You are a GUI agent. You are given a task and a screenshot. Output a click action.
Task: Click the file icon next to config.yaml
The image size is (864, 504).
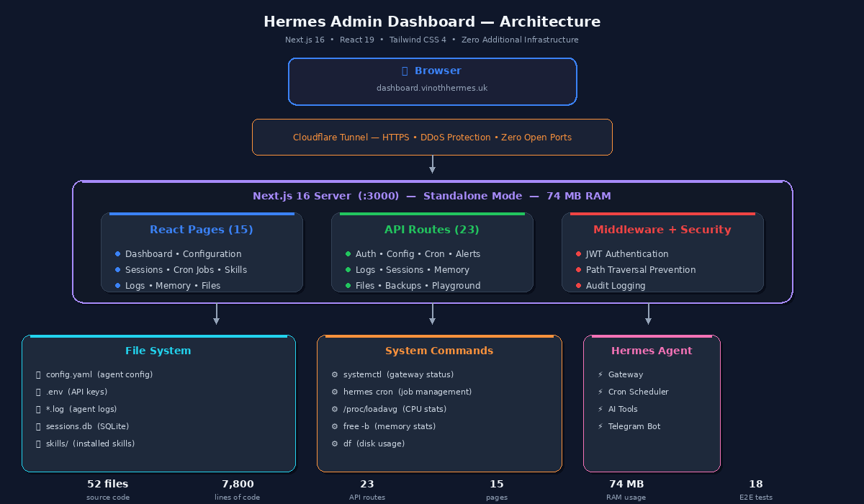[38, 374]
